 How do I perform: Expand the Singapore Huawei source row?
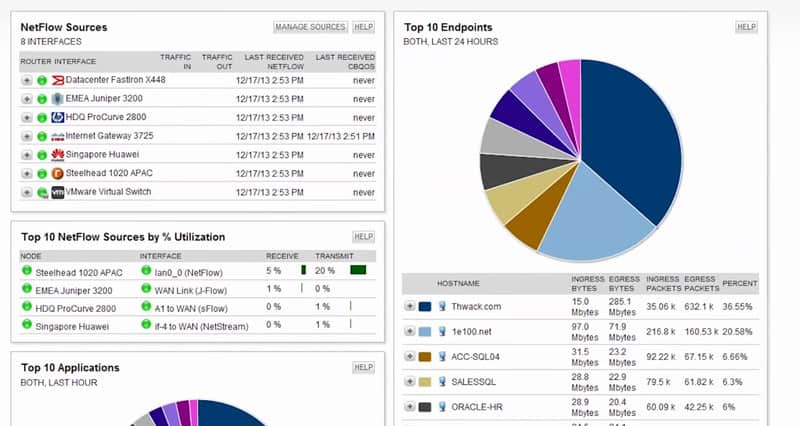[x=27, y=155]
